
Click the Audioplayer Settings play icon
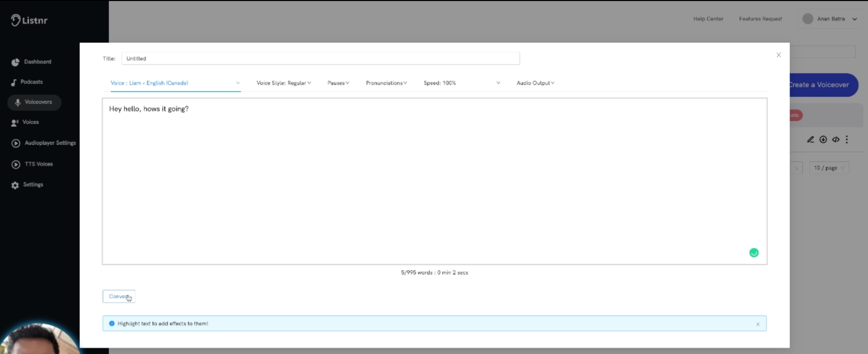15,143
